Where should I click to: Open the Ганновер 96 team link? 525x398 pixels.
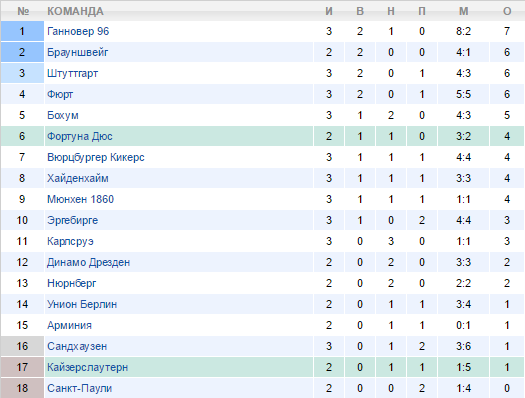[78, 31]
